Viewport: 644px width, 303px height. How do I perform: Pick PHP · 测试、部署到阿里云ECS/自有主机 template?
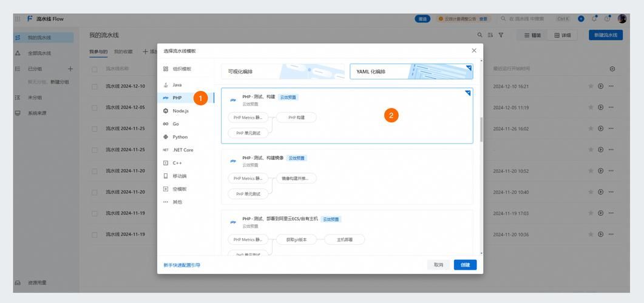[347, 233]
